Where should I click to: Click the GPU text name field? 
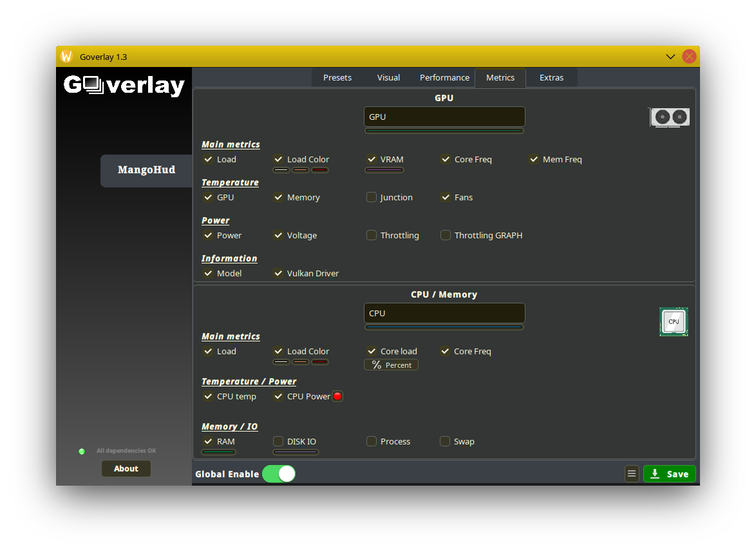coord(444,117)
